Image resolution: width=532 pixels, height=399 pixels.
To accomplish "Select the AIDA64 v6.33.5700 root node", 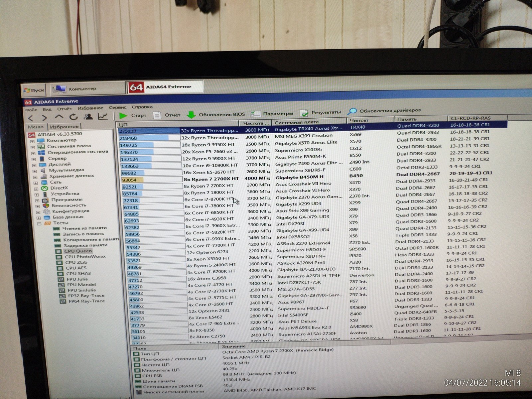I will point(55,134).
